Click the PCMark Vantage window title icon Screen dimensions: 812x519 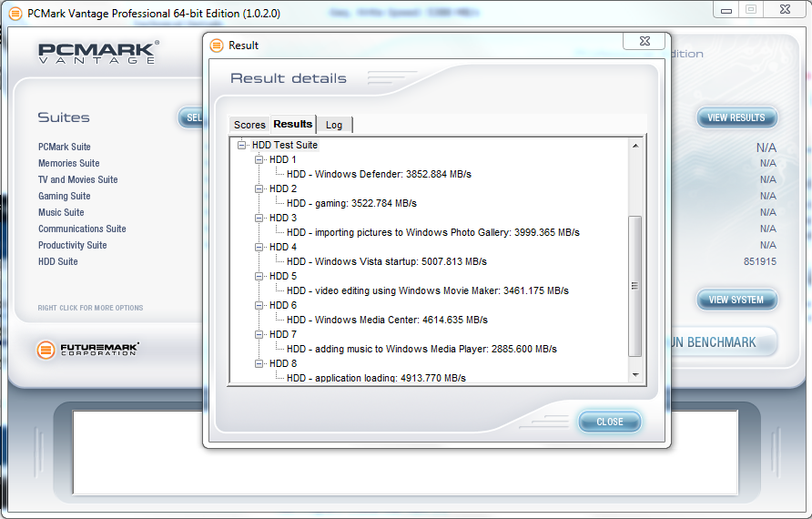pos(16,14)
